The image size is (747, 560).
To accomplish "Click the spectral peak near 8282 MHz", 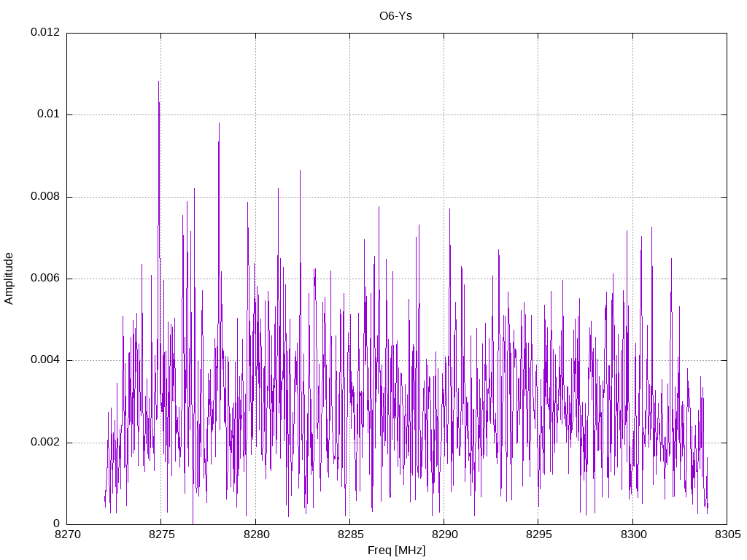I will click(300, 171).
